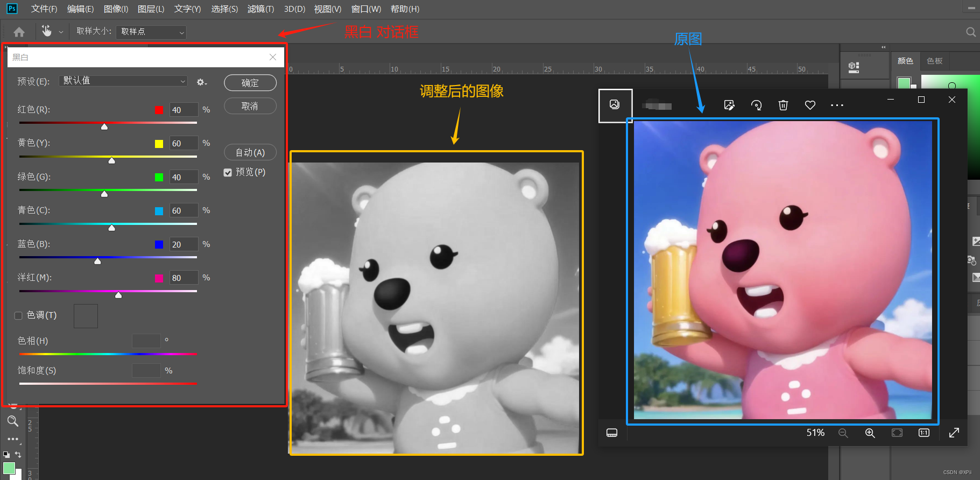Screen dimensions: 980x480
Task: Rotate the image in Photos viewer
Action: coord(756,105)
